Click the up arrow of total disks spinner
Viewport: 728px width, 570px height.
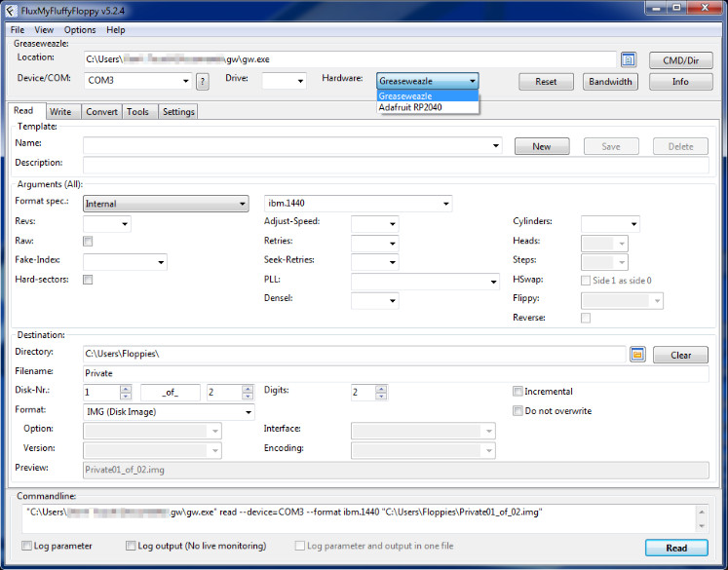248,389
